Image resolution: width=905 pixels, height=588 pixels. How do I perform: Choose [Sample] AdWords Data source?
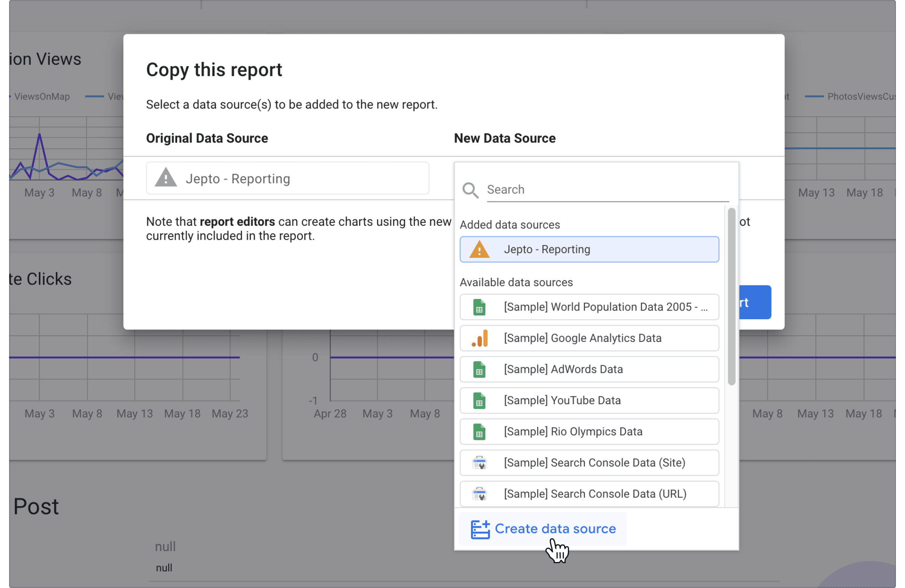589,369
